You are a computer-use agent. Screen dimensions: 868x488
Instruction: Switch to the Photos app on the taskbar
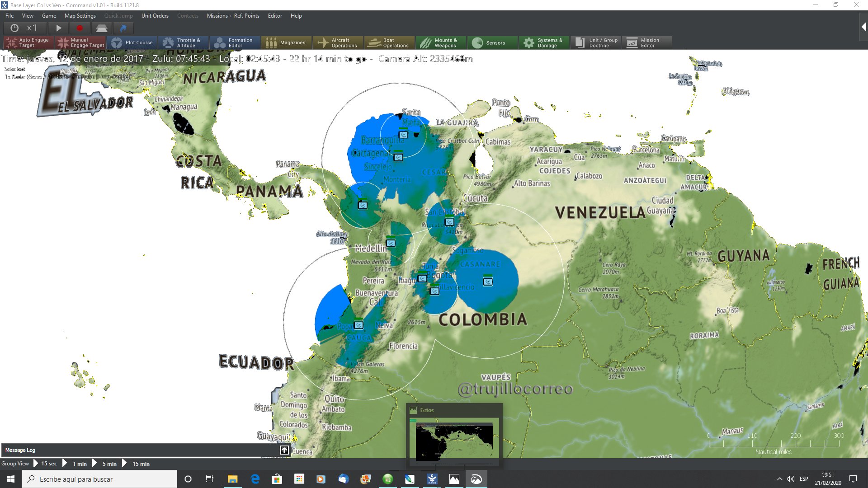[x=454, y=479]
